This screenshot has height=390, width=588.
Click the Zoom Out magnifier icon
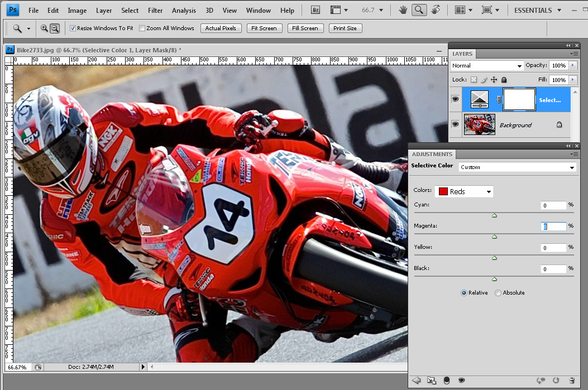pyautogui.click(x=55, y=28)
